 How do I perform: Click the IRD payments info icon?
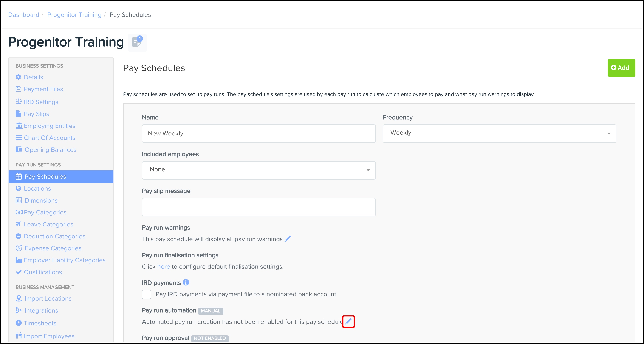(x=186, y=282)
